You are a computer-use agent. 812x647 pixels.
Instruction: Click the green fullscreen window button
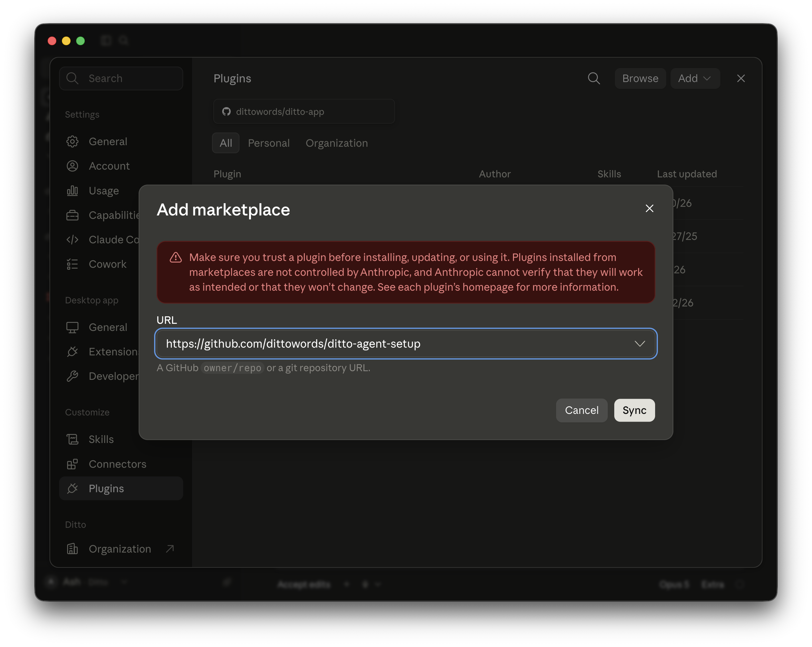[x=80, y=41]
